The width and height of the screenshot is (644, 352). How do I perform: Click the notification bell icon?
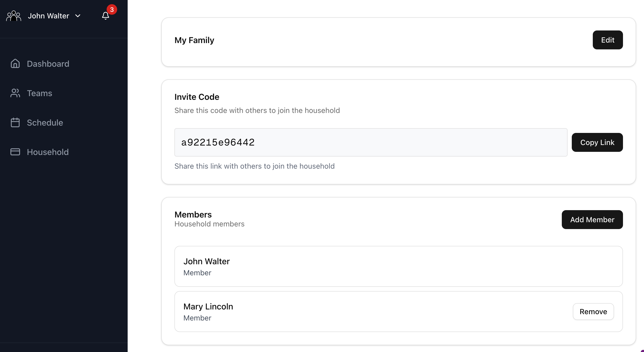pos(106,16)
